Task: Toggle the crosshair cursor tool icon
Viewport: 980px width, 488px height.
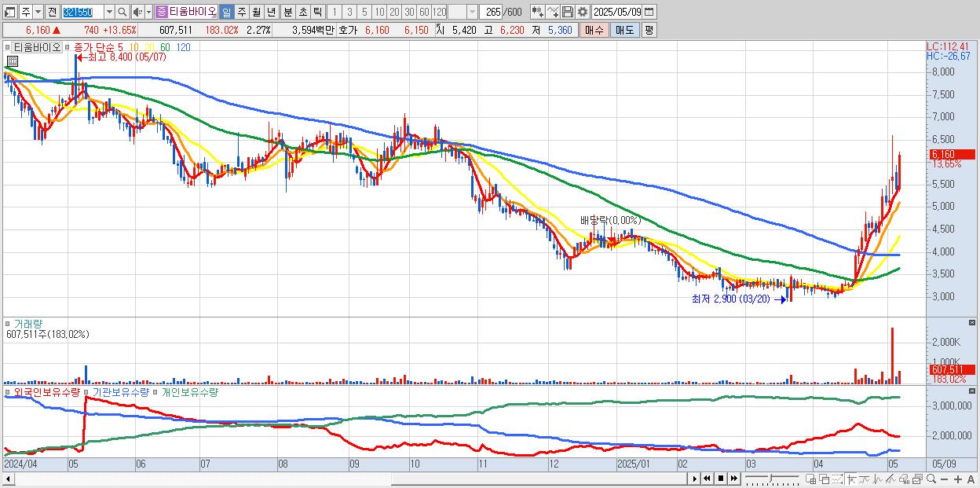Action: 852,479
